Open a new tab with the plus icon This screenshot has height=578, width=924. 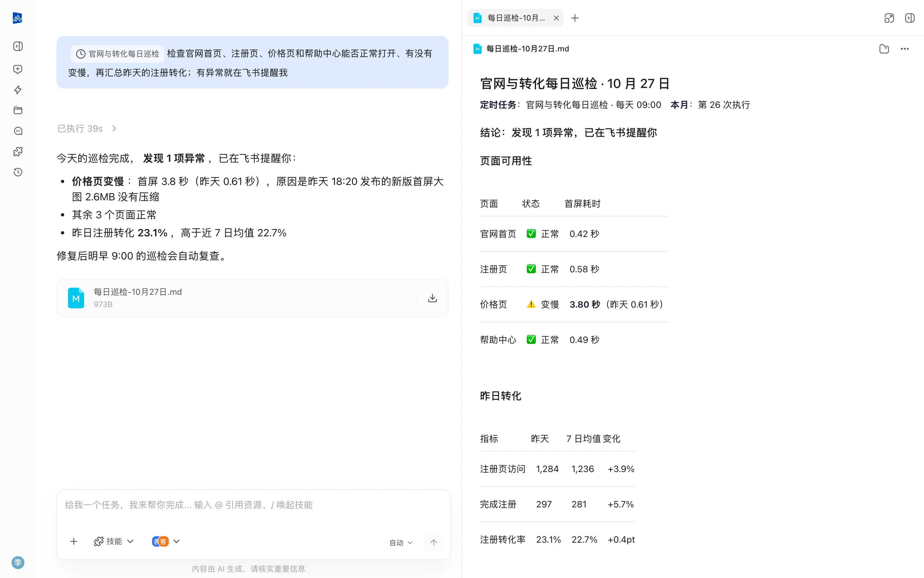tap(575, 18)
